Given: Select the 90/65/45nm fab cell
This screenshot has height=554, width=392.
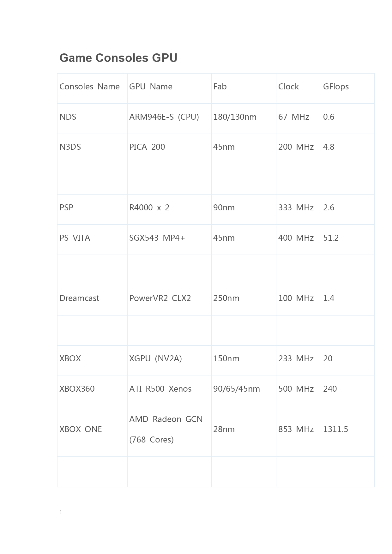Looking at the screenshot, I should [x=244, y=391].
